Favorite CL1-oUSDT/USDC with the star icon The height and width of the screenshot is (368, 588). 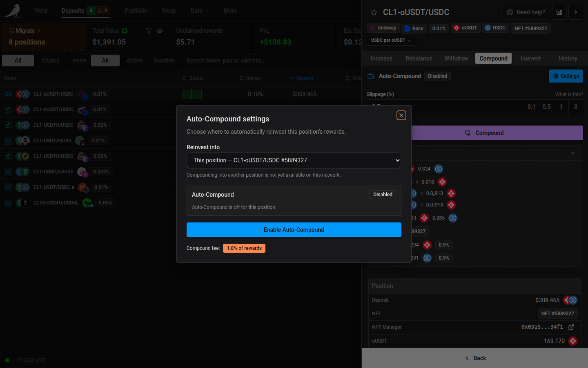click(x=374, y=12)
